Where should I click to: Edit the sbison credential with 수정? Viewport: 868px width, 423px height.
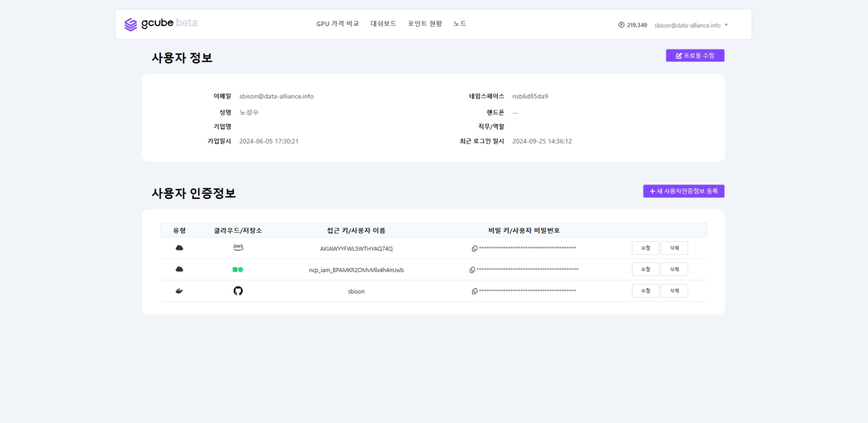pyautogui.click(x=645, y=291)
